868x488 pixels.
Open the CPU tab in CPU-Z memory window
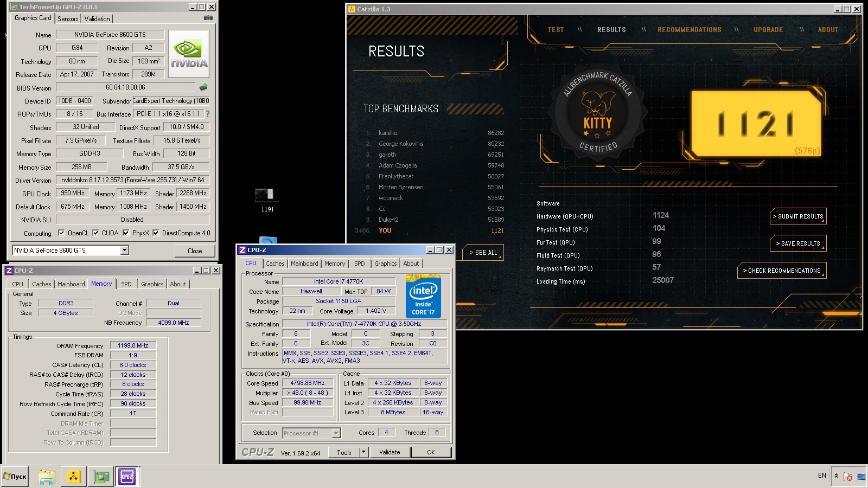click(x=18, y=284)
